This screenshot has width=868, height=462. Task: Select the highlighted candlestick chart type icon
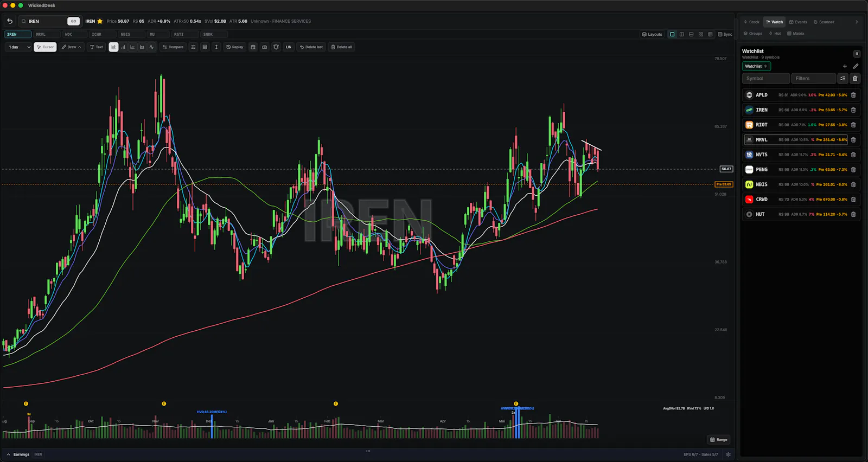click(x=113, y=47)
